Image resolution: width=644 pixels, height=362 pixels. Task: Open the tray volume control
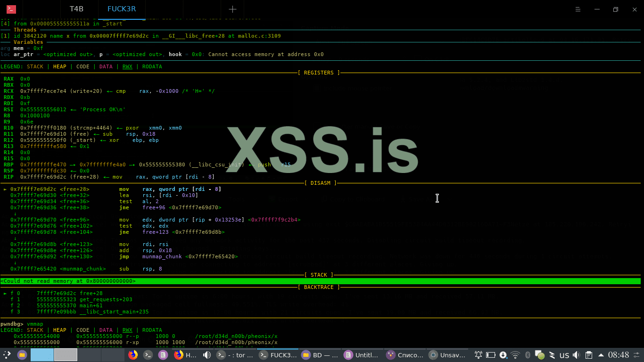click(576, 355)
